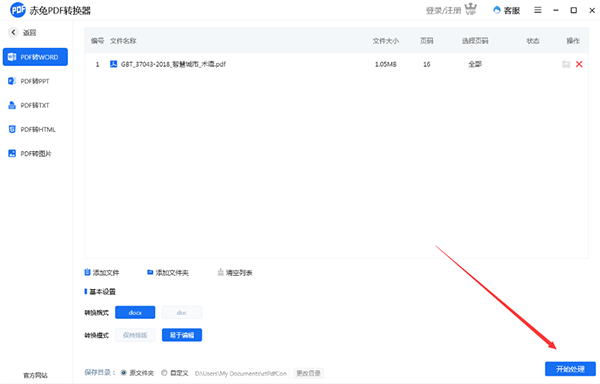Select the 自定义 save directory option
The image size is (600, 384).
click(x=175, y=373)
